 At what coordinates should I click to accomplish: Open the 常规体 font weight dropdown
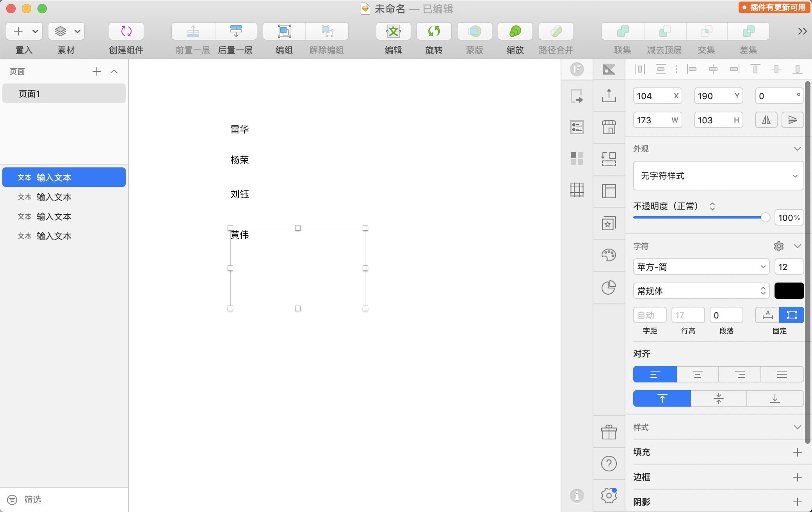tap(701, 291)
